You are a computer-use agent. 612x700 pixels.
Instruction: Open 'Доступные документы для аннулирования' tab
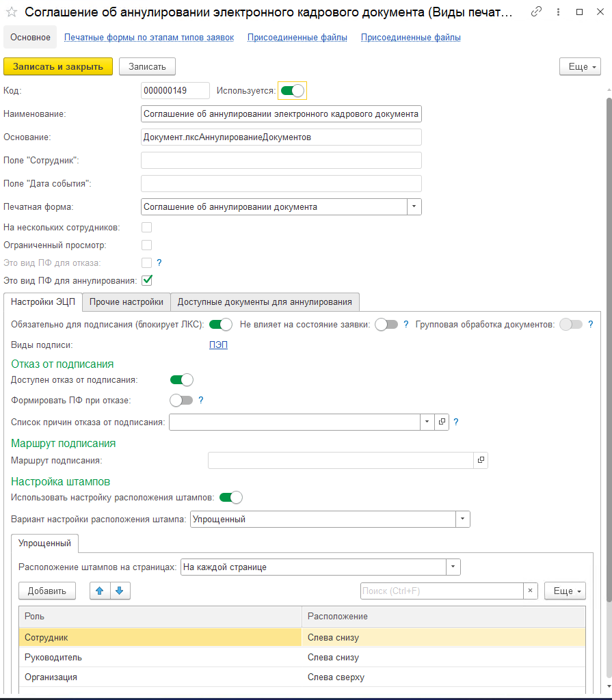(265, 301)
